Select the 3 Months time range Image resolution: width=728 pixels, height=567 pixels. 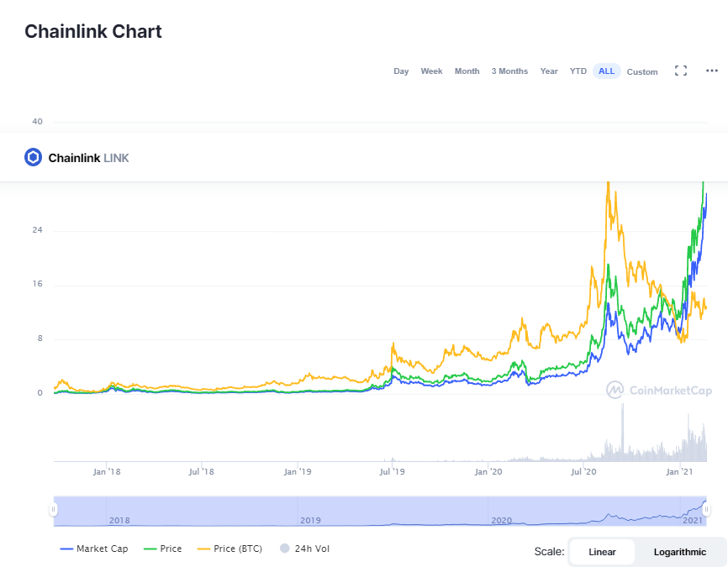509,71
